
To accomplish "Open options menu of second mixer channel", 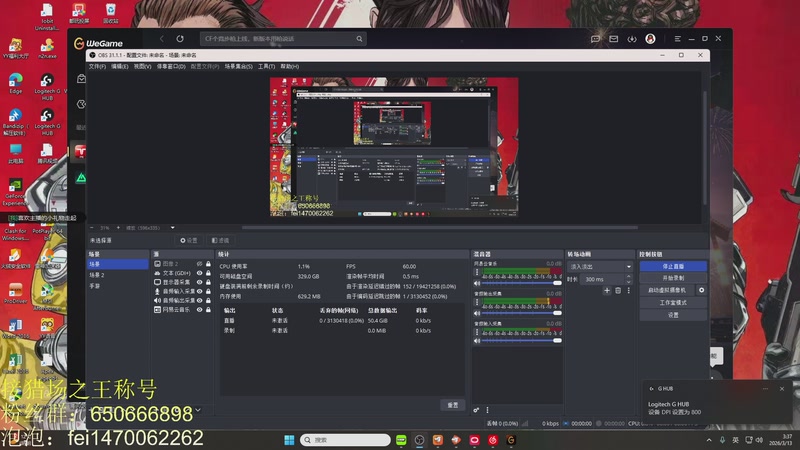I will [x=477, y=303].
